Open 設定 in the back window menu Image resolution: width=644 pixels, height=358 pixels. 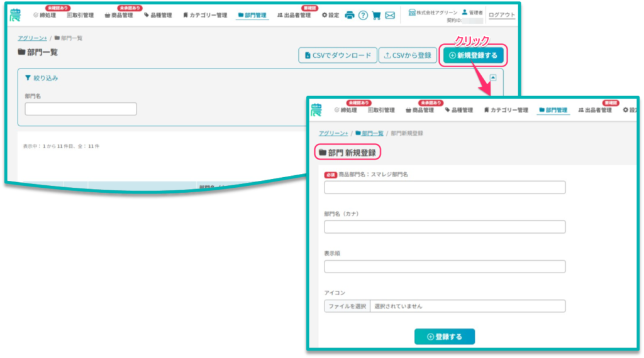pyautogui.click(x=330, y=15)
